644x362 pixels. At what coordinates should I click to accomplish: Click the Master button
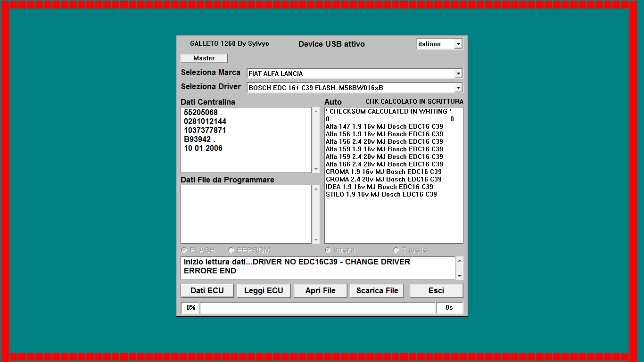(204, 58)
